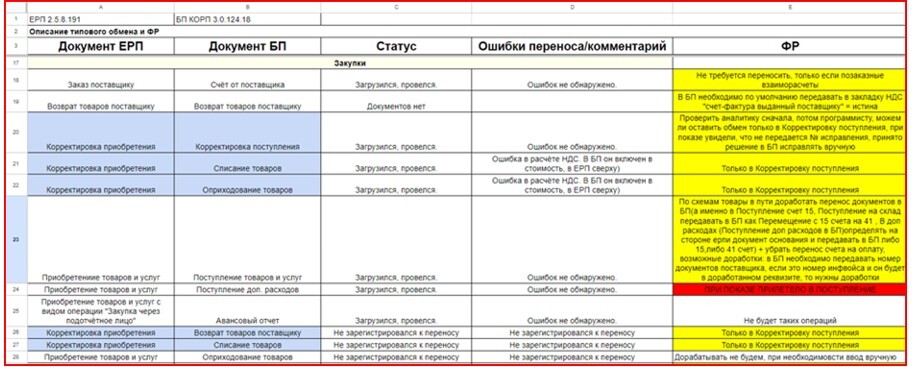Select "Оприходование товаров" in row 22
This screenshot has height=367, width=912.
click(247, 186)
